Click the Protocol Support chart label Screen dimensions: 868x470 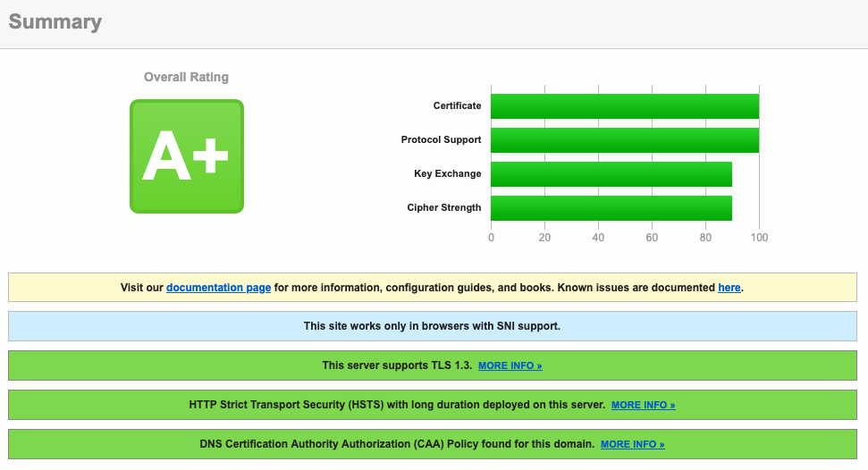(x=441, y=140)
